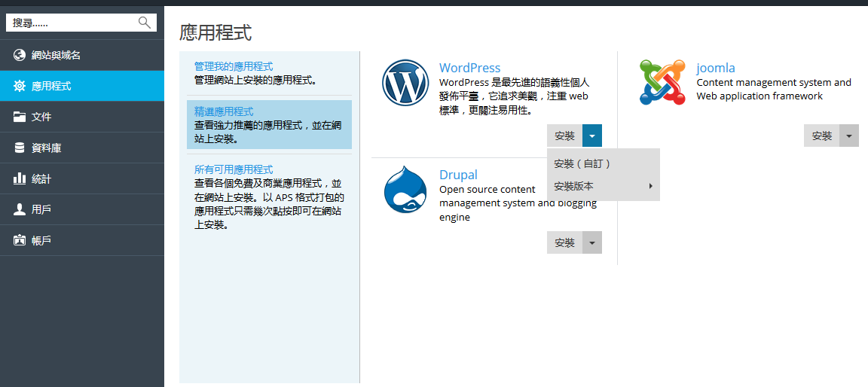Select 應用程式 sidebar menu item
The width and height of the screenshot is (868, 387).
(x=82, y=86)
